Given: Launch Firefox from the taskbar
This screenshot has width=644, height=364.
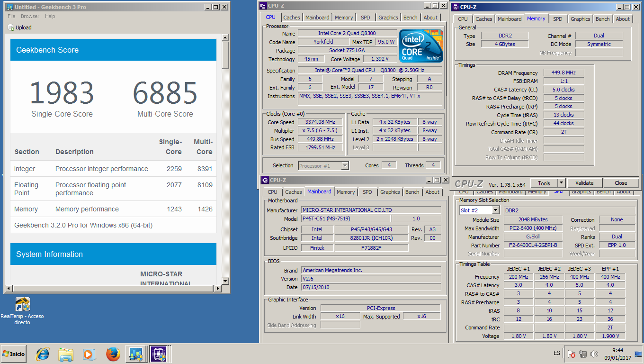Looking at the screenshot, I should (x=112, y=354).
